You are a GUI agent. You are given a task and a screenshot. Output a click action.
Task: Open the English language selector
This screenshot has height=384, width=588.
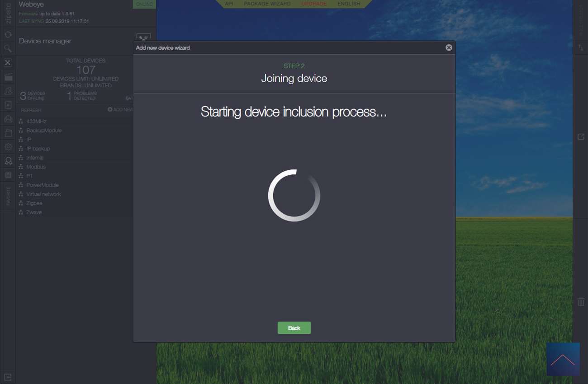pos(349,4)
